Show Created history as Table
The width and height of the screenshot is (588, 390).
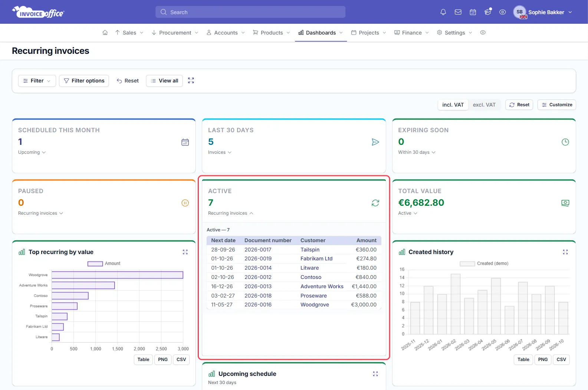coord(523,360)
